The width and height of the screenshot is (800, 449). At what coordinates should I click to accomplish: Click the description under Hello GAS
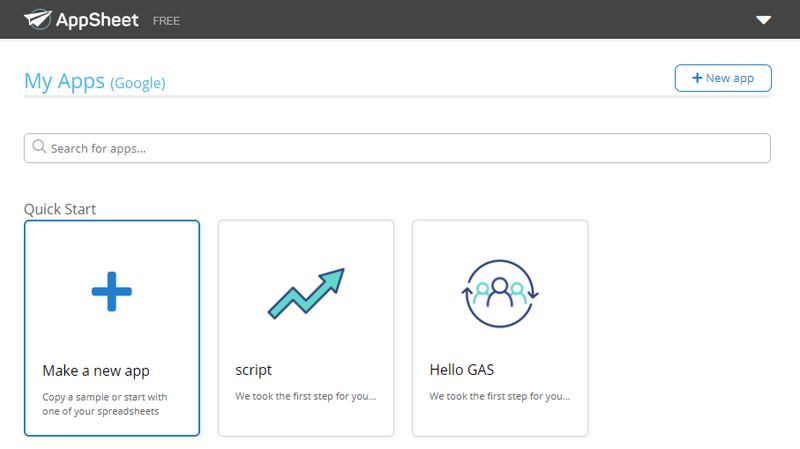coord(500,396)
